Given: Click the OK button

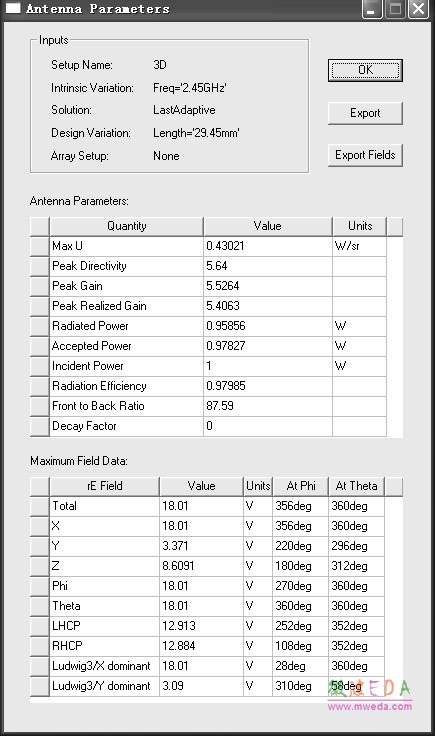Looking at the screenshot, I should [x=365, y=70].
